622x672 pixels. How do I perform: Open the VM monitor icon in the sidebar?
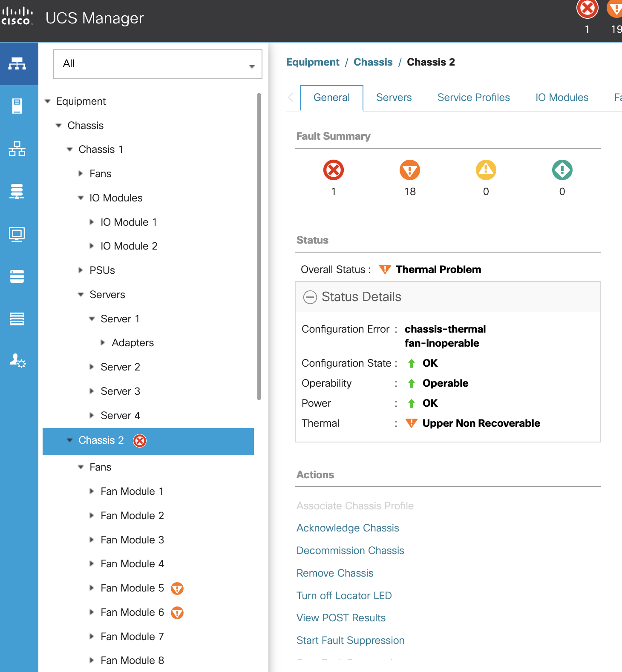coord(17,234)
